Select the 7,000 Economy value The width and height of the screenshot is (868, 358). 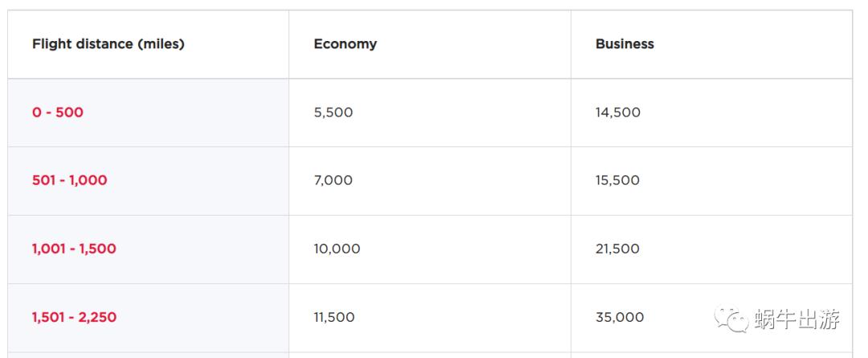tap(334, 180)
